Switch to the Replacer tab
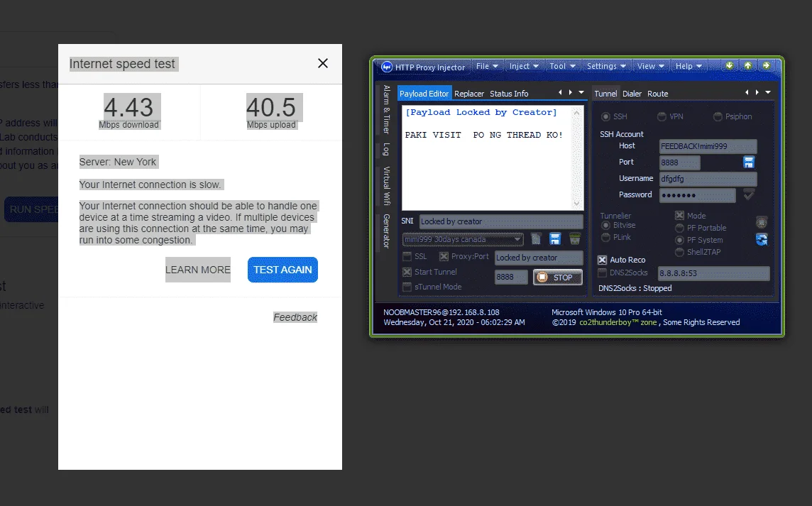Image resolution: width=812 pixels, height=506 pixels. [x=469, y=94]
